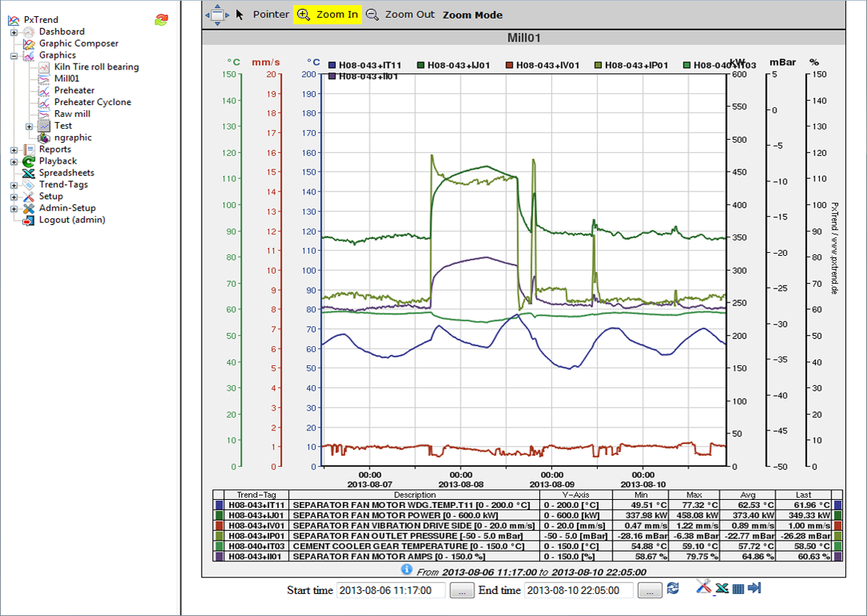Click Logout (admin) in the tree
The width and height of the screenshot is (867, 616).
[x=72, y=220]
